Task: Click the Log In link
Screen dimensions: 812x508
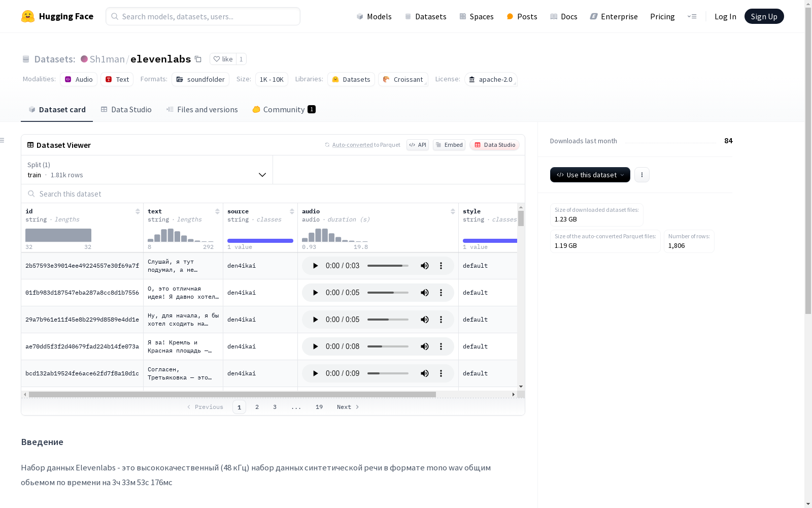Action: point(725,16)
